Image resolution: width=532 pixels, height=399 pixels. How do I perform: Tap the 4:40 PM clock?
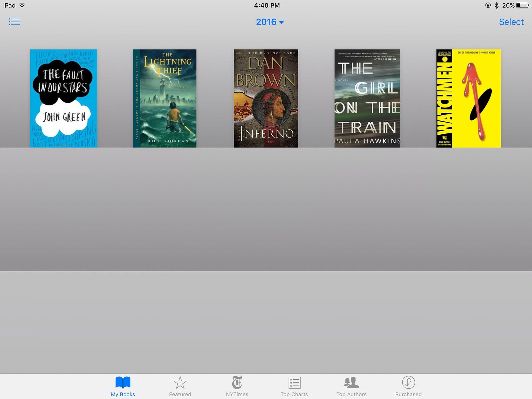(267, 5)
